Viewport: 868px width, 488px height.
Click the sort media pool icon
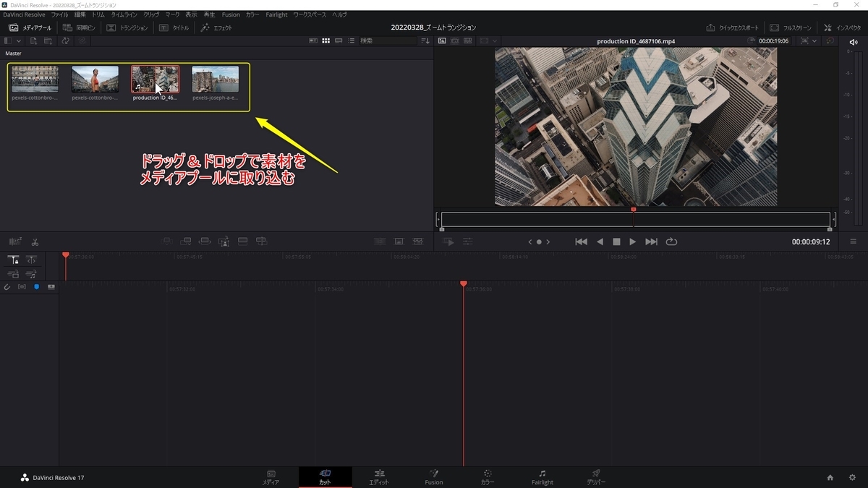[x=425, y=41]
